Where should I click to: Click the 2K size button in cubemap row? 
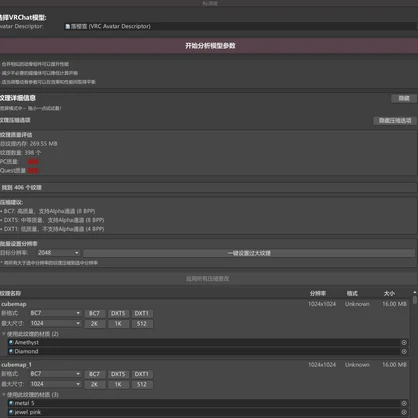[x=94, y=324]
